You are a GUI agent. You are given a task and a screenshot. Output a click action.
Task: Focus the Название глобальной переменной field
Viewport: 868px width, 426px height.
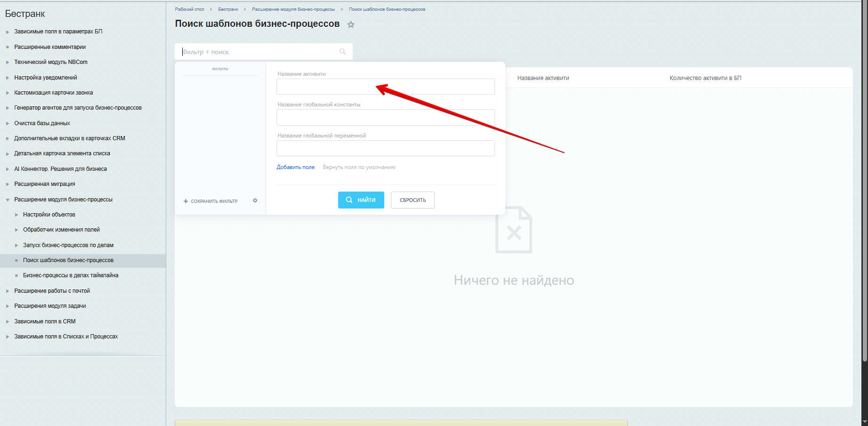pos(385,148)
